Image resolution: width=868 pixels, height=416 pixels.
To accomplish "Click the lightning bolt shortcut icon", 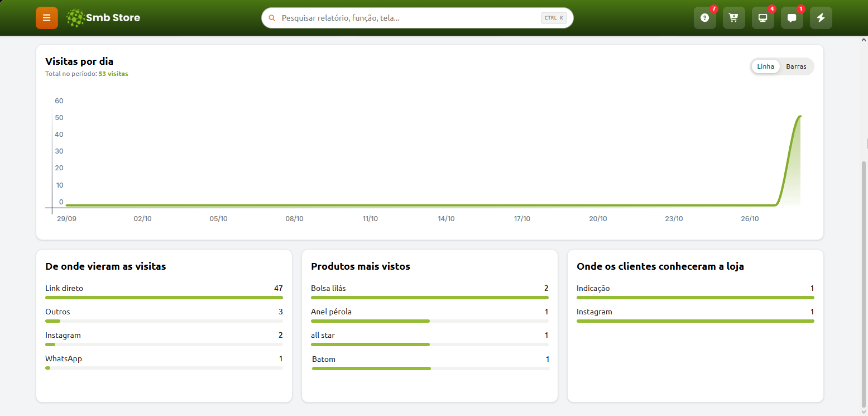I will 821,18.
